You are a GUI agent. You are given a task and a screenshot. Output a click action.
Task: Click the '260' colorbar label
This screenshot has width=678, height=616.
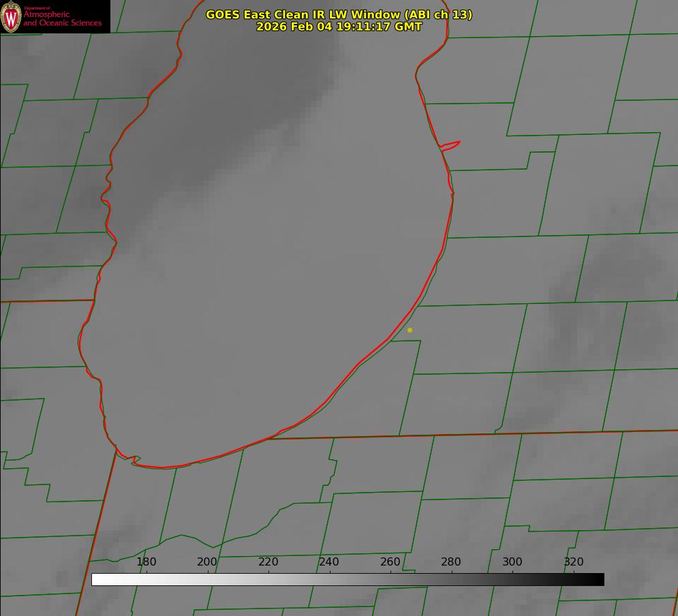(x=390, y=561)
